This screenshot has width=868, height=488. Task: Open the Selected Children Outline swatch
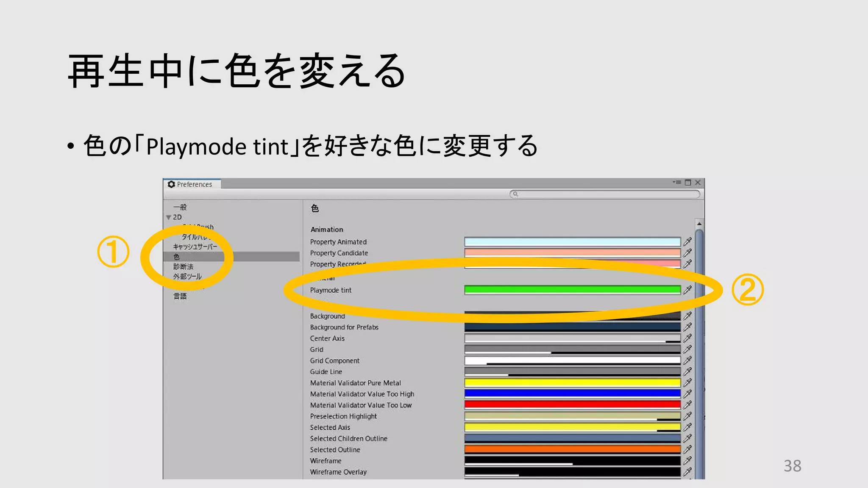[573, 438]
